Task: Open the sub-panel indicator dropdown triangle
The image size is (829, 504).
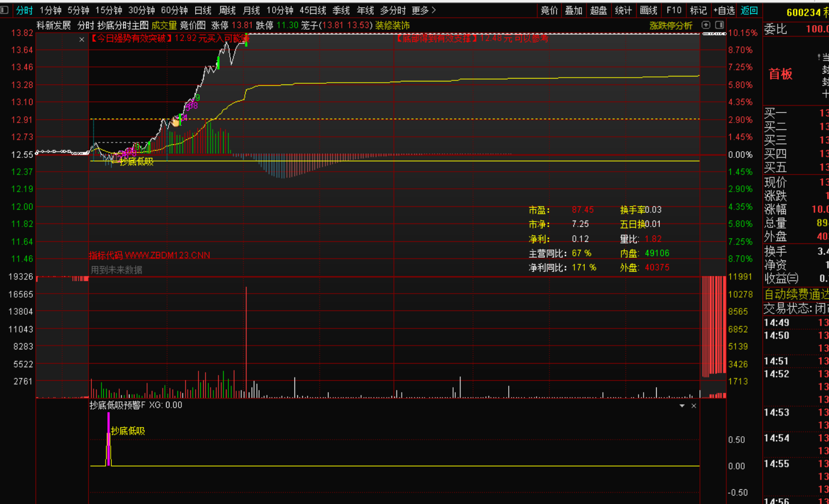Action: 682,406
